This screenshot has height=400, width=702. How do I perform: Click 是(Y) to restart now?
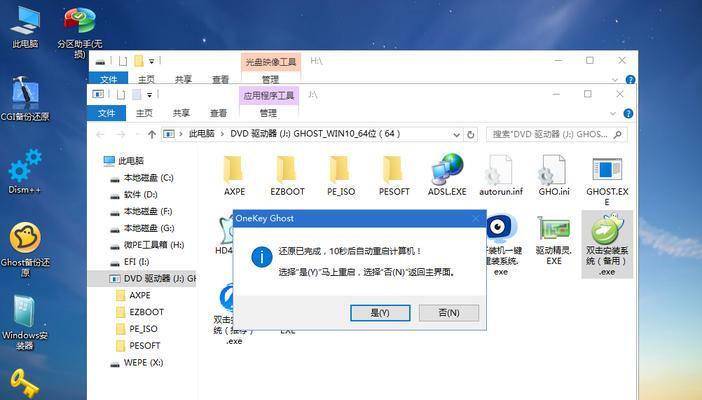click(x=380, y=313)
